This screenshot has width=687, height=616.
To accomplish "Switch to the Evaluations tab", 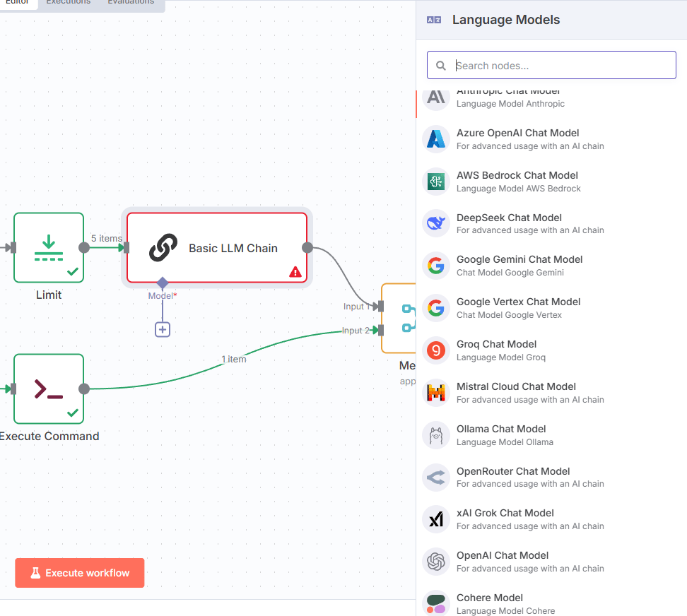I will pos(131,2).
